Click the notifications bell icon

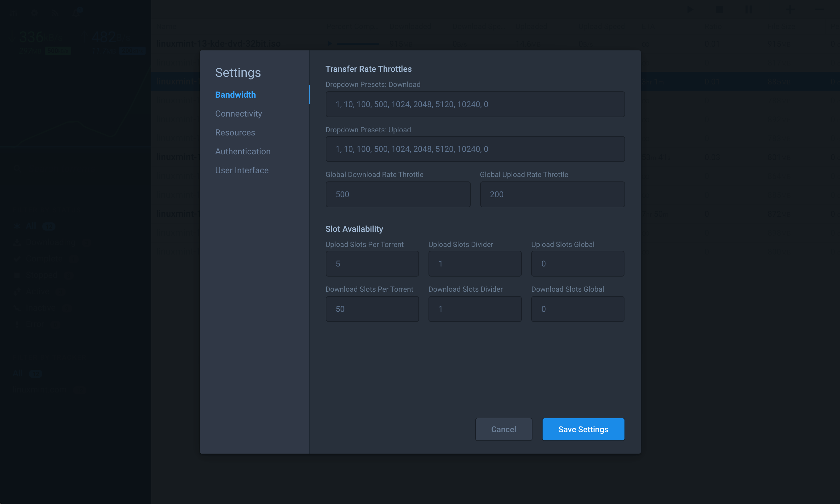point(76,13)
